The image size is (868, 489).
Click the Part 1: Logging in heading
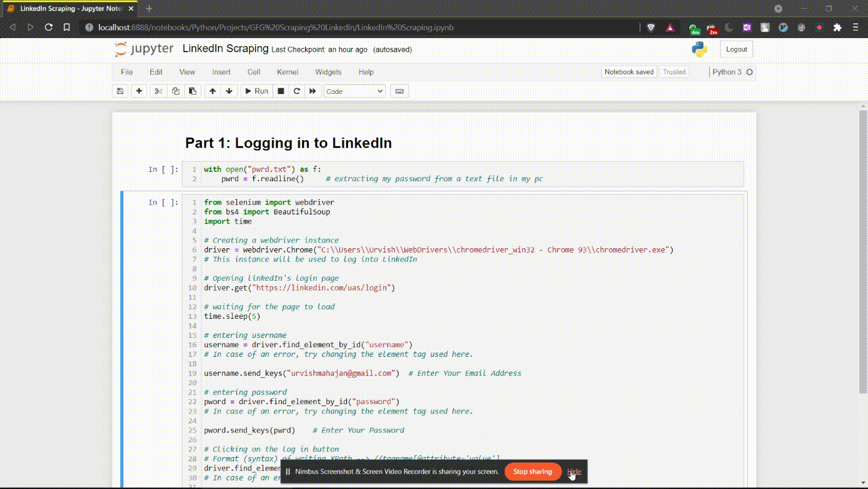pyautogui.click(x=289, y=143)
